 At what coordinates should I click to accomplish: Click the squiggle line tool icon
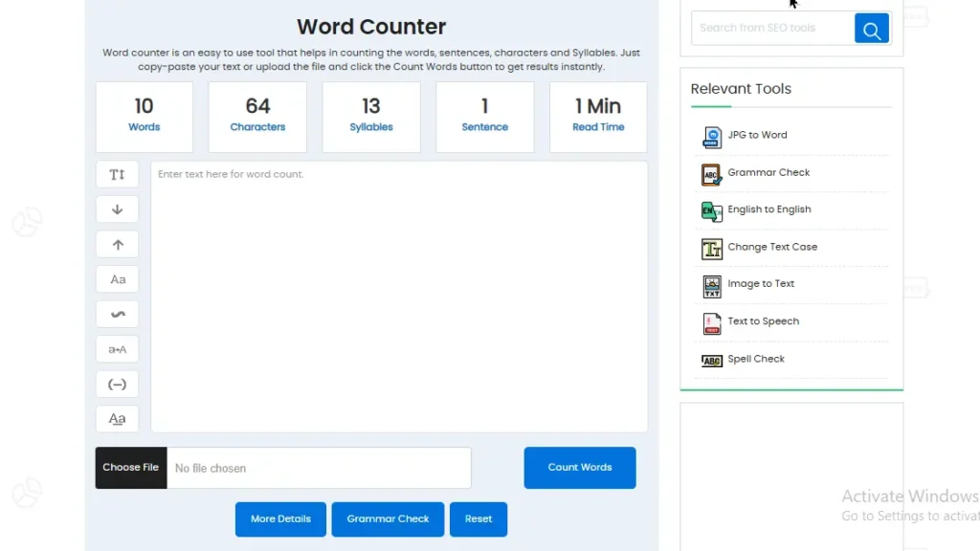click(x=117, y=314)
